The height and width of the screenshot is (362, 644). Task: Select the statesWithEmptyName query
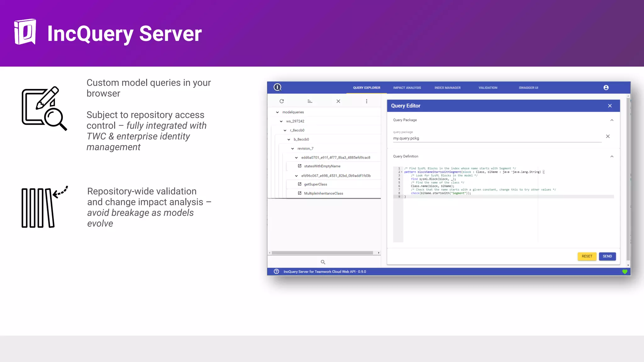click(x=322, y=166)
